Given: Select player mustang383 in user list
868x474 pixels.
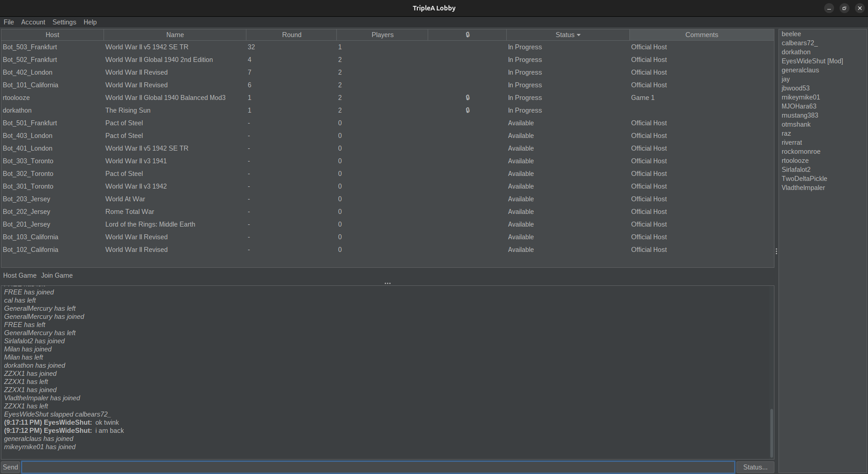Looking at the screenshot, I should [x=800, y=115].
